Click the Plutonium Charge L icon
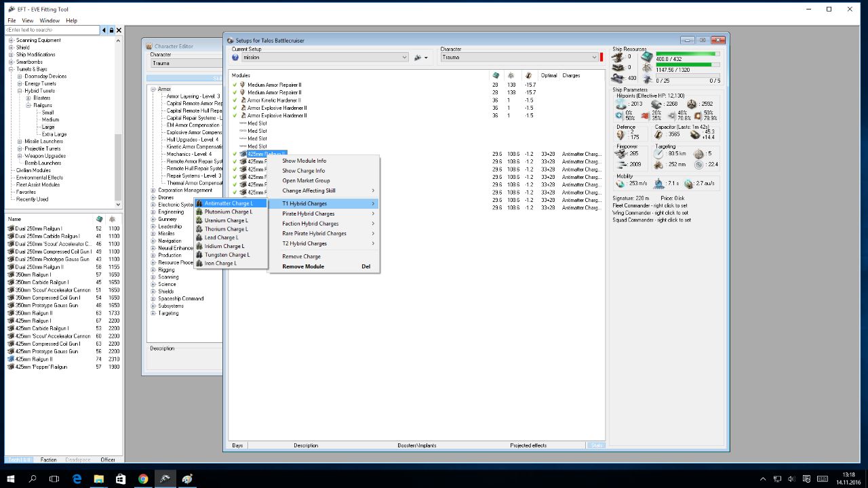 [x=199, y=212]
